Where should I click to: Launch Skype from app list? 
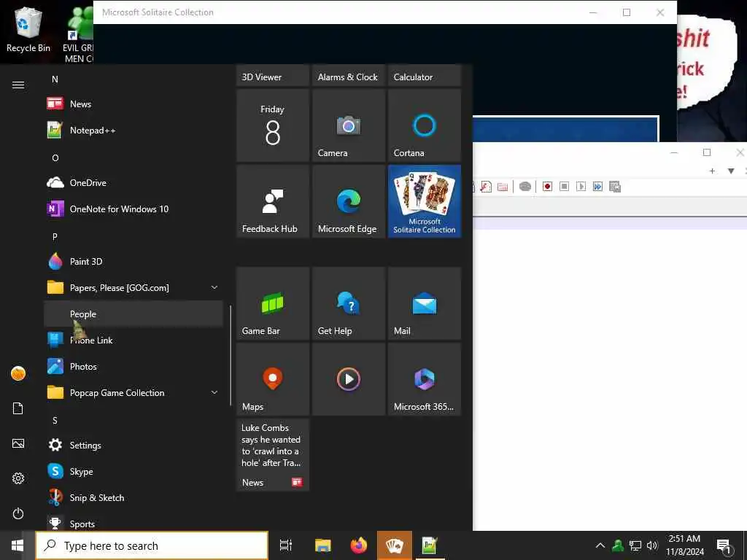(133, 472)
